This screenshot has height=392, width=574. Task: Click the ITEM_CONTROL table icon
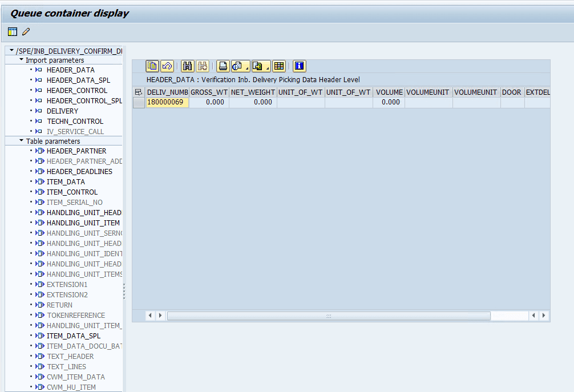tap(40, 192)
